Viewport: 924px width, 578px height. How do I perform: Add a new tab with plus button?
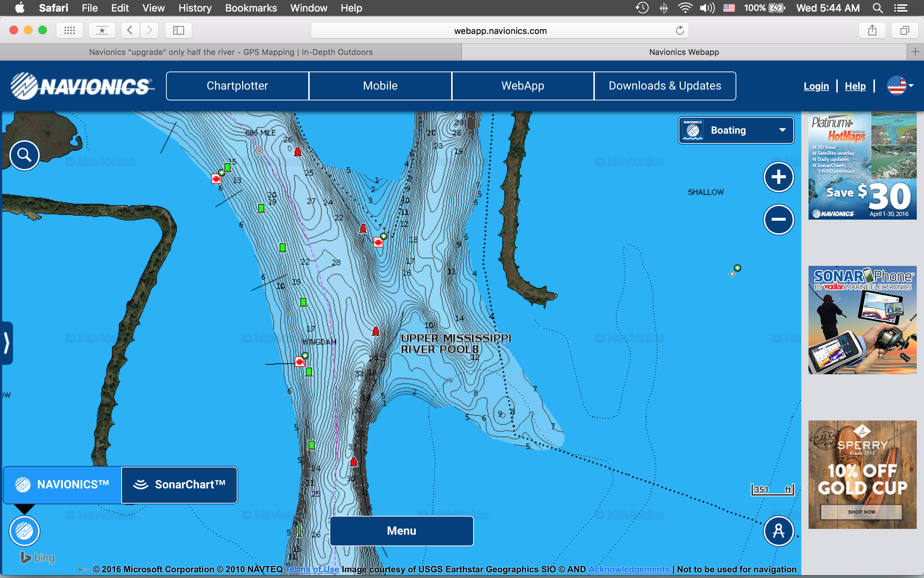pyautogui.click(x=915, y=52)
